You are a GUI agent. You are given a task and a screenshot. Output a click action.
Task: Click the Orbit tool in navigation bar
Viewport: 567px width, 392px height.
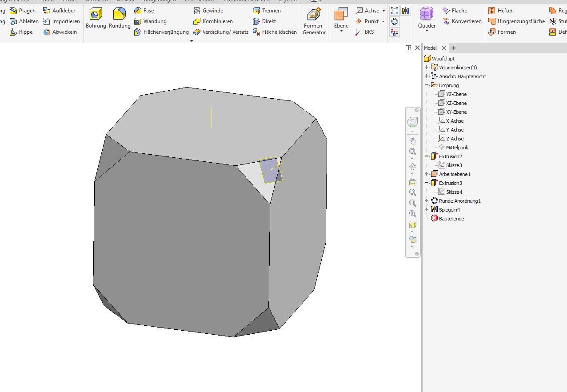[413, 167]
